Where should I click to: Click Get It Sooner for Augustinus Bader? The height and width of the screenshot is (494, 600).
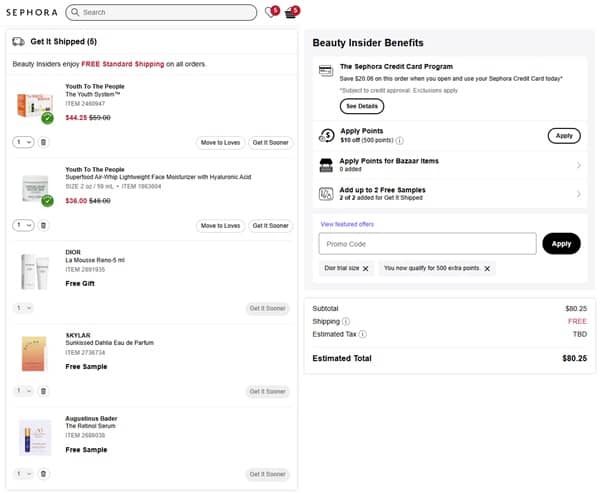coord(267,474)
